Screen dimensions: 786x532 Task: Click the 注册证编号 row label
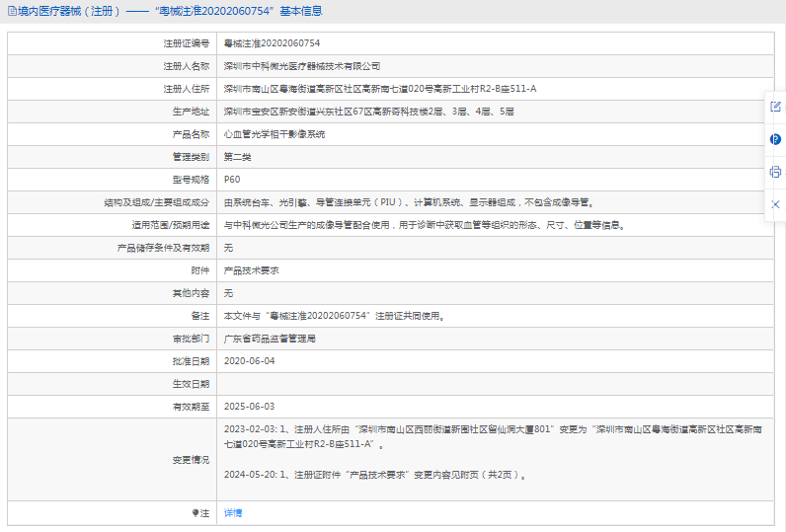point(187,43)
